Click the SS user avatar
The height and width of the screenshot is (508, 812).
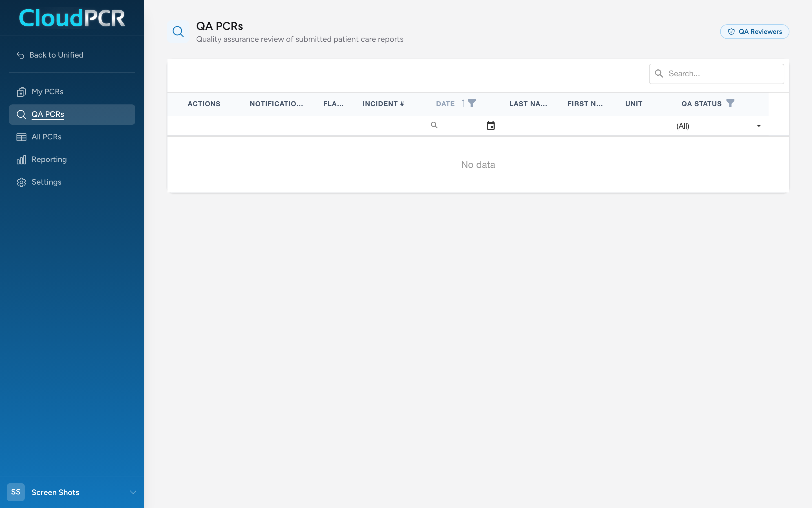click(x=16, y=492)
